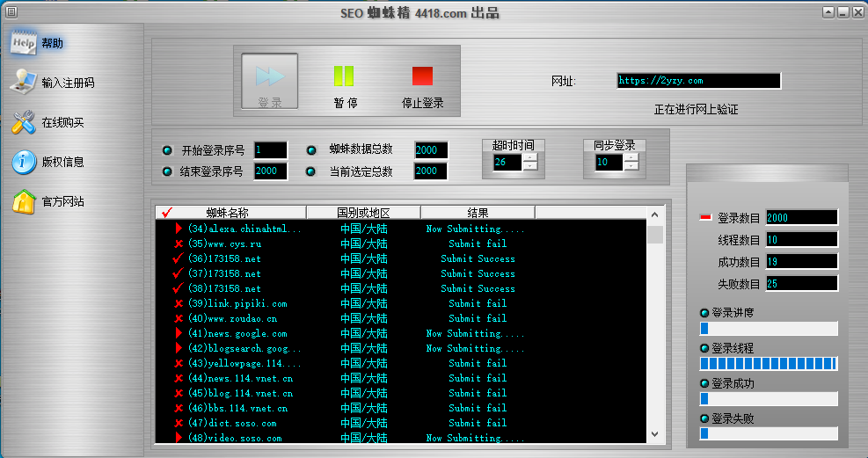The height and width of the screenshot is (458, 868).
Task: Click the 登录线程 progress bar
Action: click(x=768, y=364)
